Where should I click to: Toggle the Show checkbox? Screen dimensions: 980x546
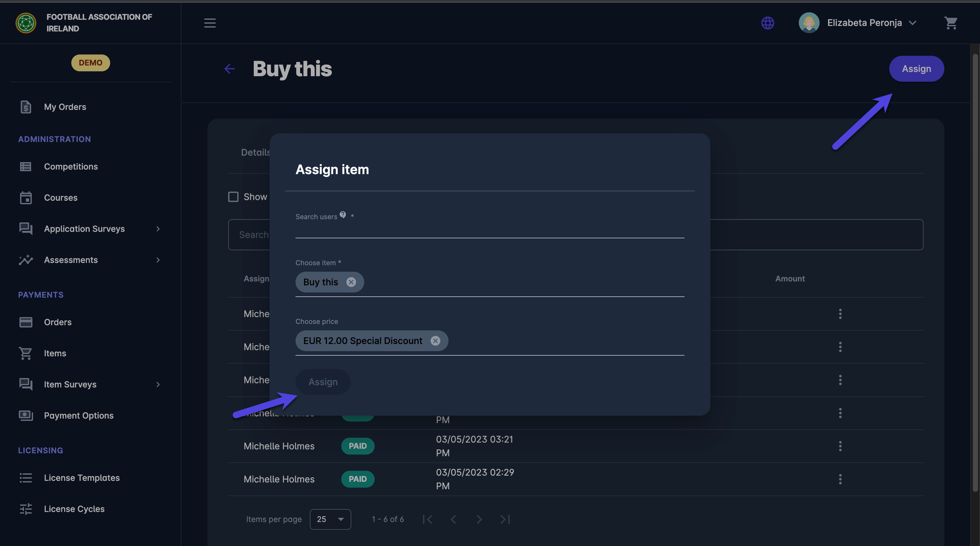tap(233, 197)
